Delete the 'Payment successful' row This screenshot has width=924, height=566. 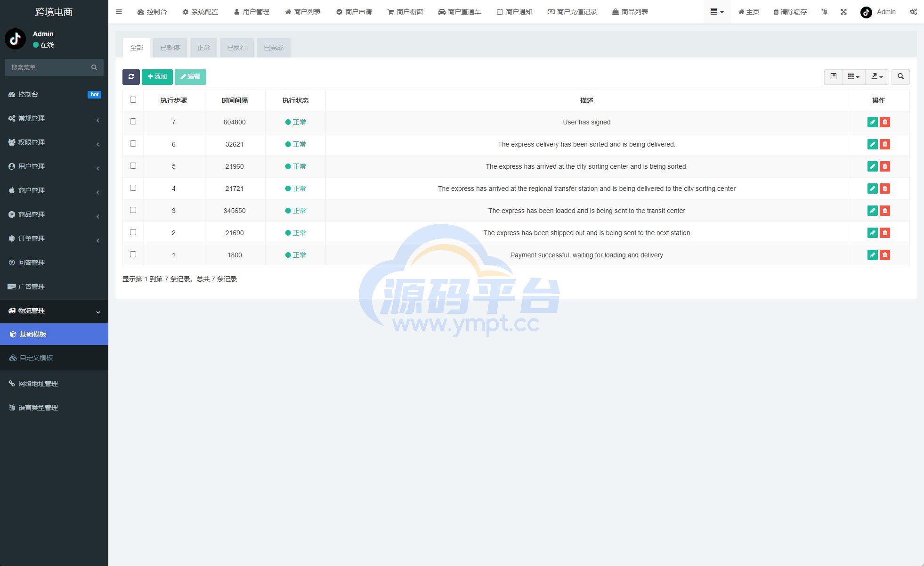point(885,255)
